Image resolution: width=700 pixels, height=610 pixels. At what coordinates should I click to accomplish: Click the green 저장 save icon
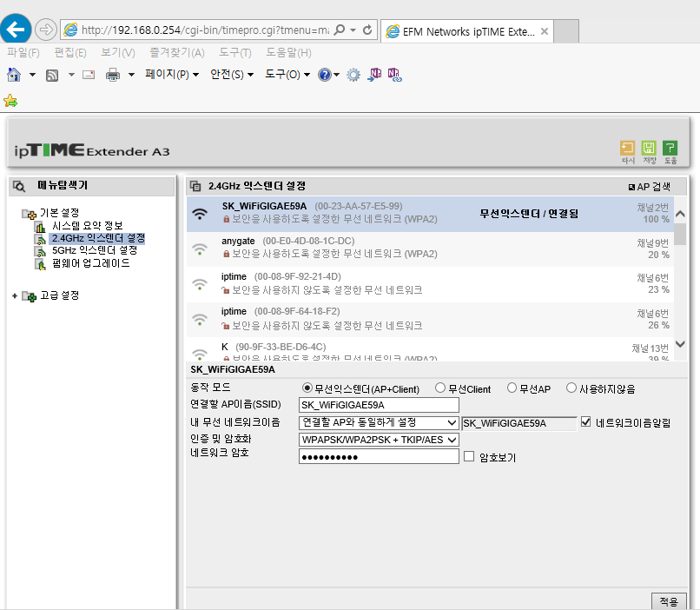coord(649,148)
